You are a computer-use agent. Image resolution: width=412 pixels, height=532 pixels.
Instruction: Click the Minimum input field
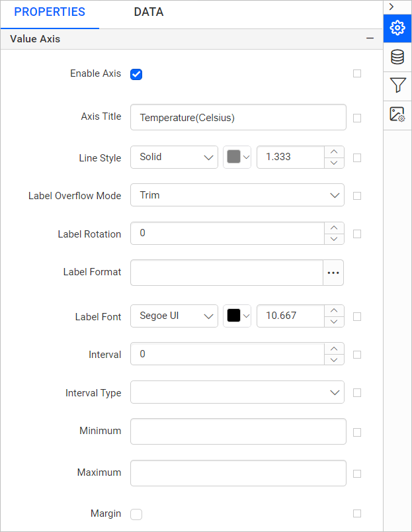coord(238,431)
